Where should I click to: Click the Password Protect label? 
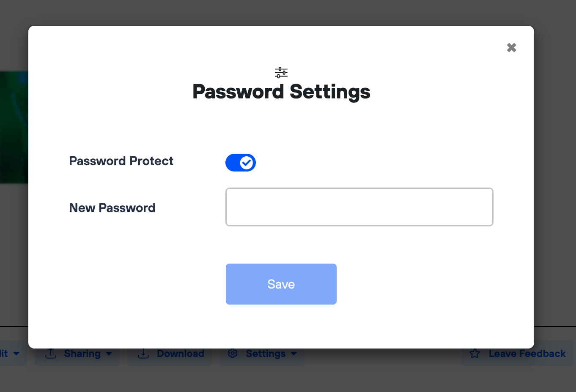click(x=121, y=161)
